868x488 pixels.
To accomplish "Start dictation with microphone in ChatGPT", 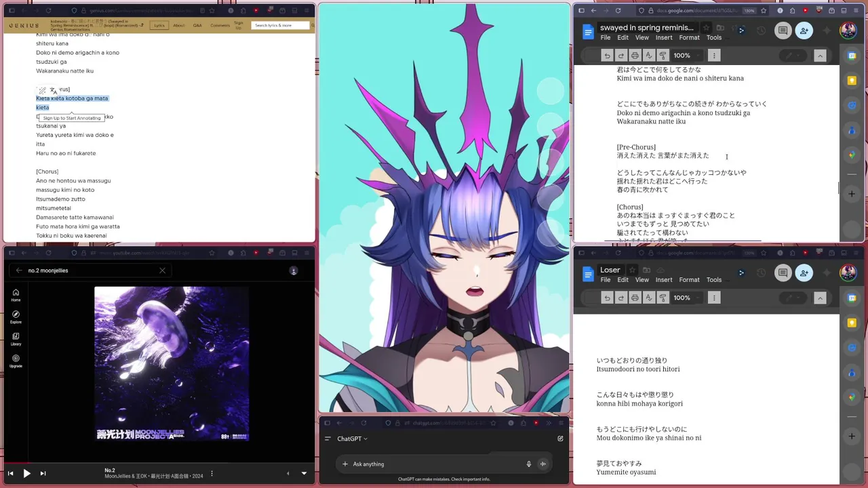I will 529,464.
